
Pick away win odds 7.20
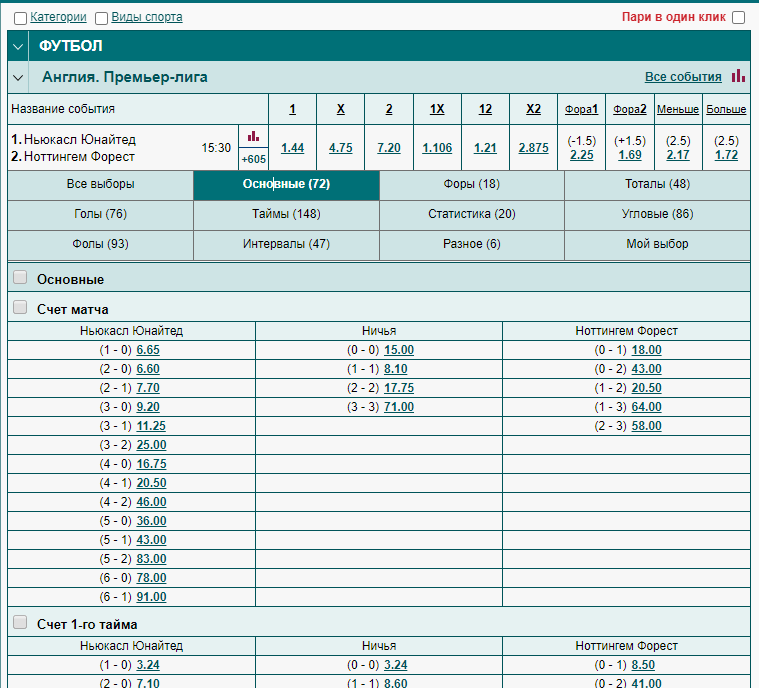coord(389,148)
